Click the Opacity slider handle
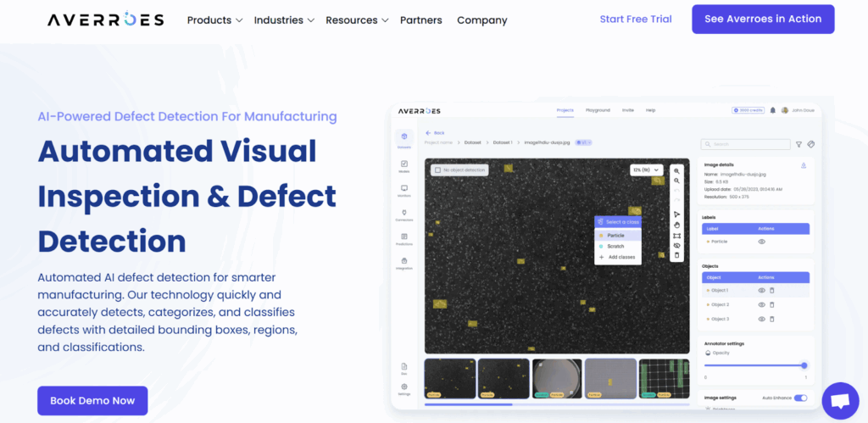 click(x=804, y=365)
